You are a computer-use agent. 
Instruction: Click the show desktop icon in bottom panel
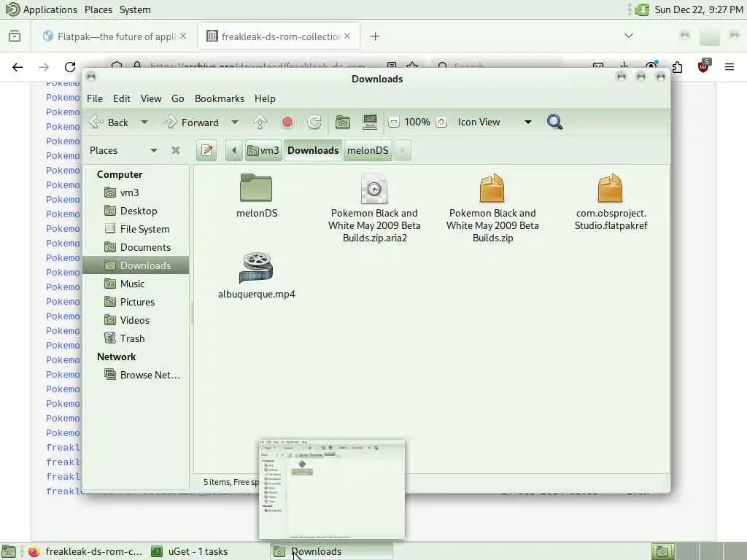[x=9, y=551]
